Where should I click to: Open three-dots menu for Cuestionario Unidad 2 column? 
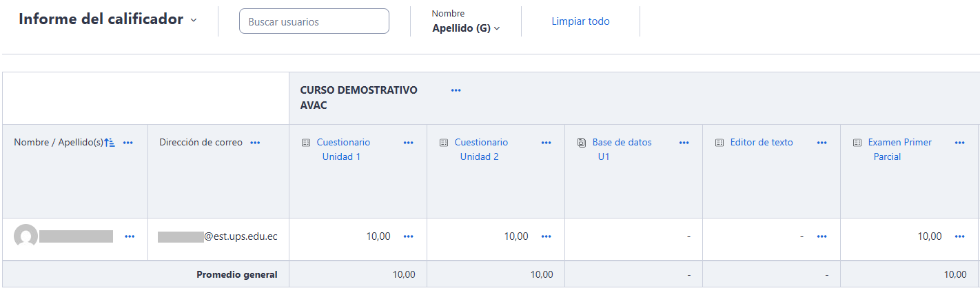tap(547, 143)
